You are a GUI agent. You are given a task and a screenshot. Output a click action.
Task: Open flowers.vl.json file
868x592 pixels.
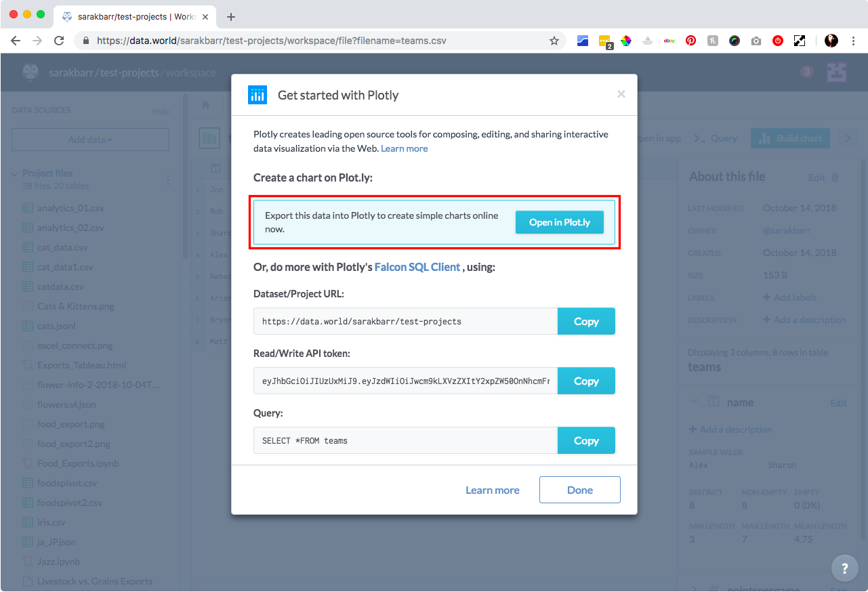(66, 404)
